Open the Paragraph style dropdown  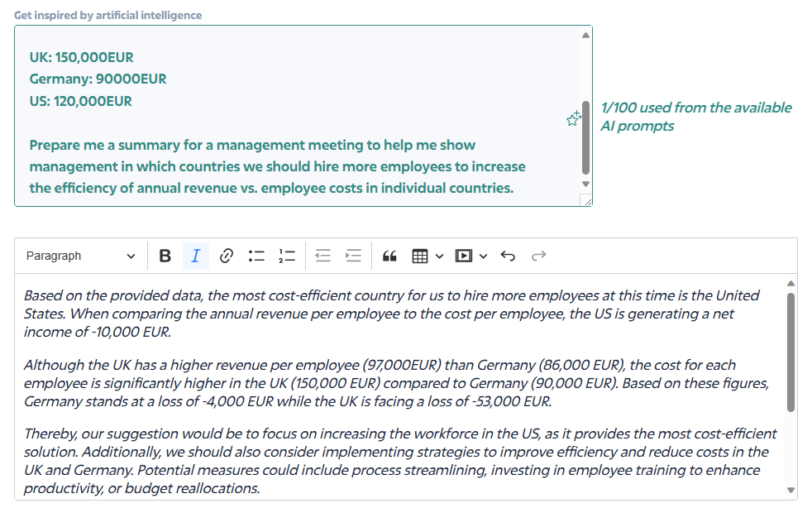79,256
